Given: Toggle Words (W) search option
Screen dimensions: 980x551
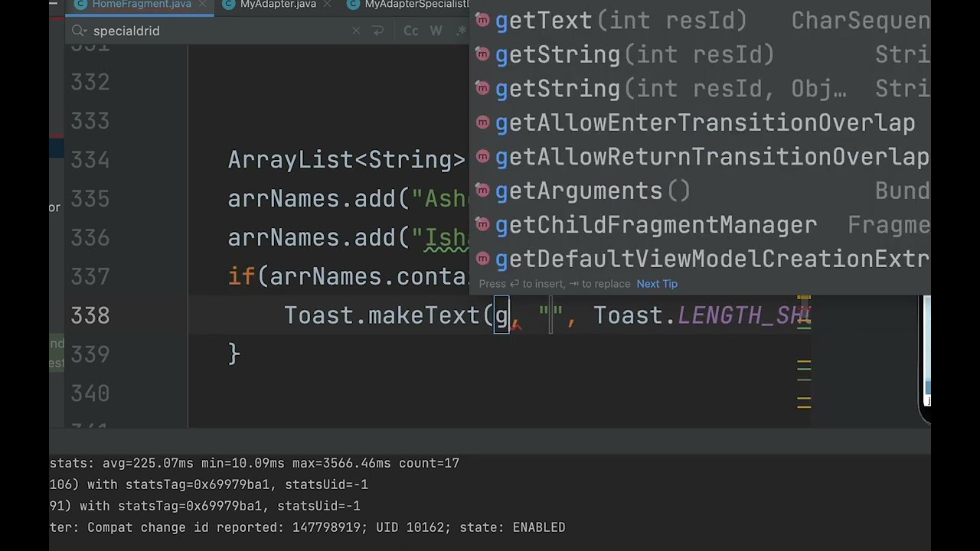Looking at the screenshot, I should coord(436,31).
